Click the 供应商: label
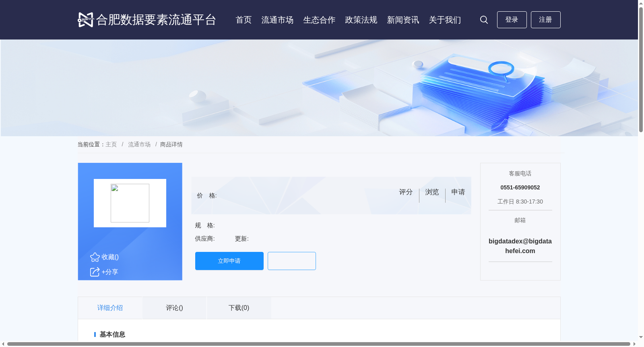Screen dimensions: 644x347 [205, 239]
